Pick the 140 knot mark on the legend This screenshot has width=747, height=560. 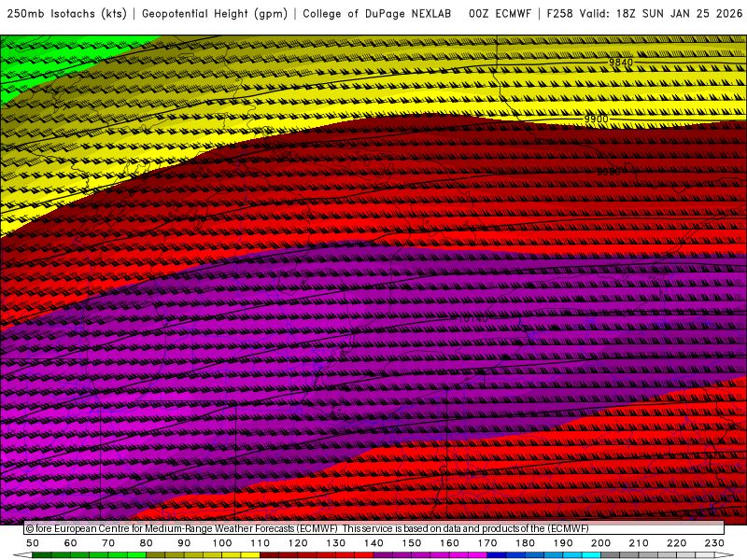[x=374, y=543]
